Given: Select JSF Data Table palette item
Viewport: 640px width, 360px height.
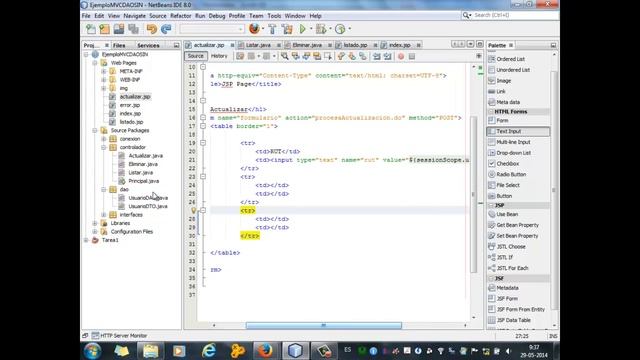Looking at the screenshot, I should click(513, 320).
